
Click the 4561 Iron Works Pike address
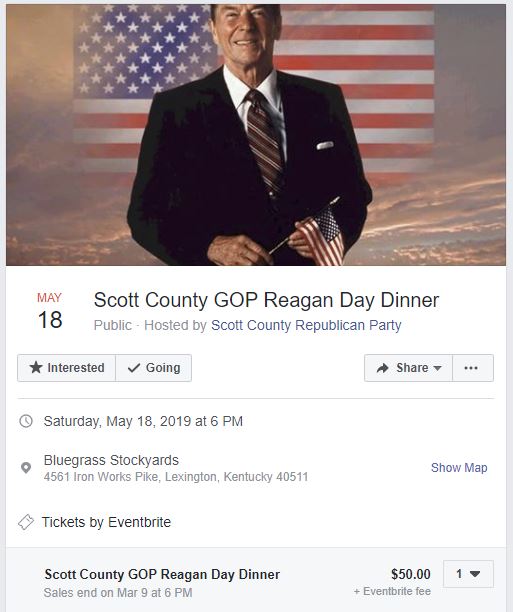(176, 477)
